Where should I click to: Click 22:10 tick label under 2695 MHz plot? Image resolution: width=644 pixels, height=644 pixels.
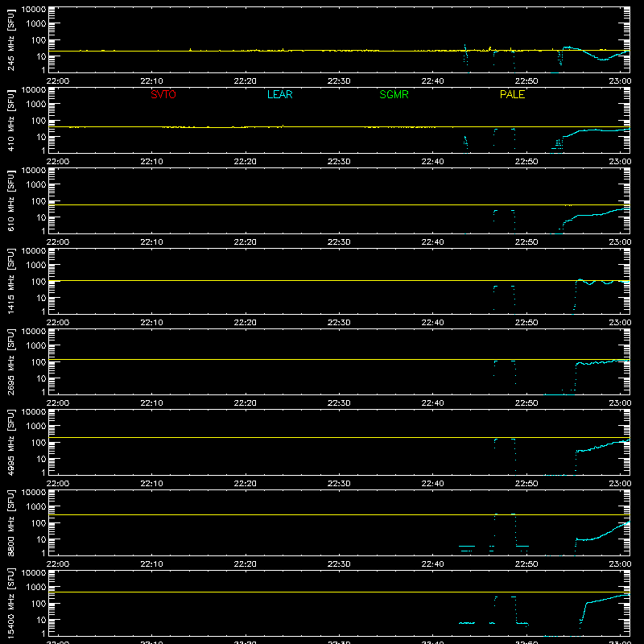pyautogui.click(x=151, y=403)
